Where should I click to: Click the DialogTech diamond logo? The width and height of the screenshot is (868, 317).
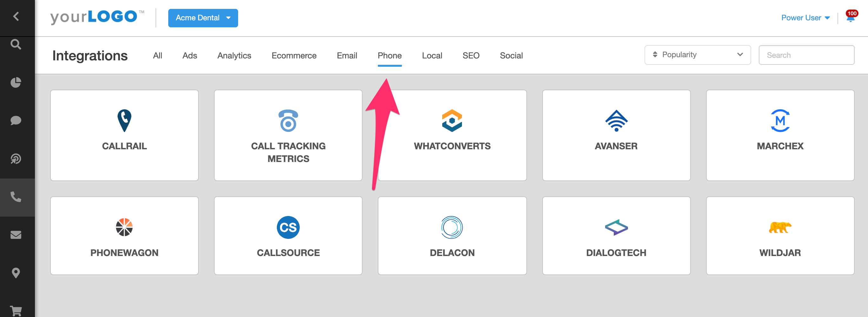(616, 227)
